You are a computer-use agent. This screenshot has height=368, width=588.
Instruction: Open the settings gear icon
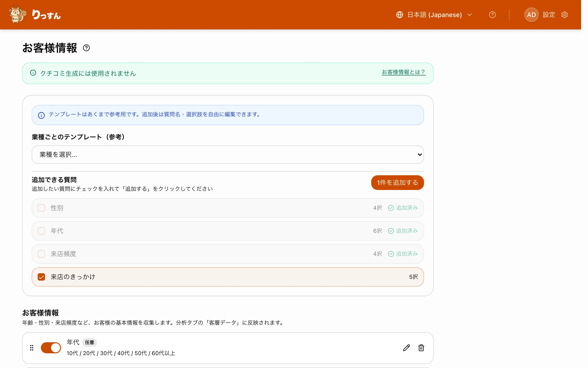pos(564,15)
